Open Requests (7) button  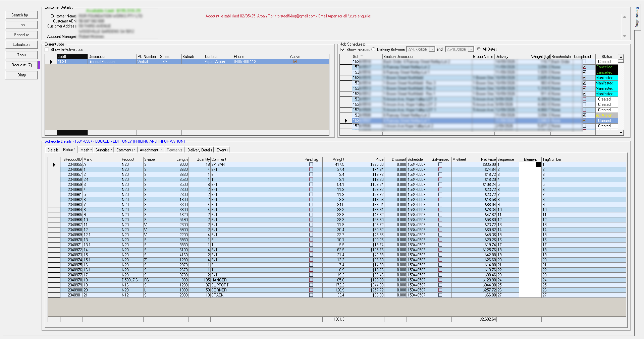pos(21,65)
